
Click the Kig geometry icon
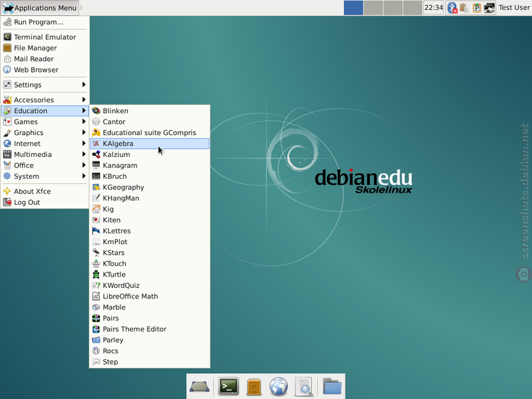96,209
